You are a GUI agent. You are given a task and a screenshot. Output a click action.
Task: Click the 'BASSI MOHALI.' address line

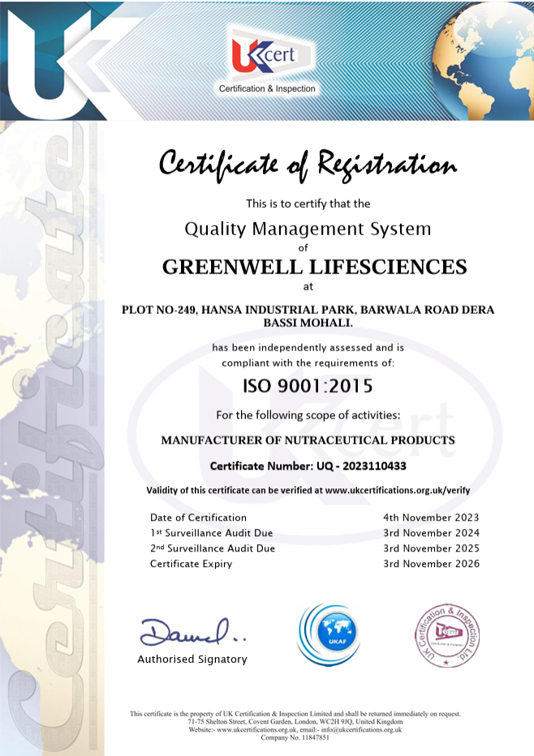pos(308,323)
